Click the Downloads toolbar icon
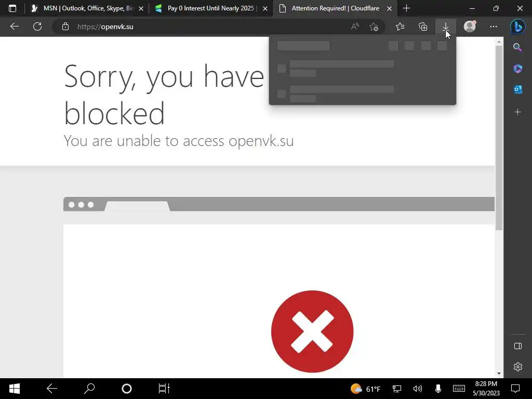532x399 pixels. point(445,26)
